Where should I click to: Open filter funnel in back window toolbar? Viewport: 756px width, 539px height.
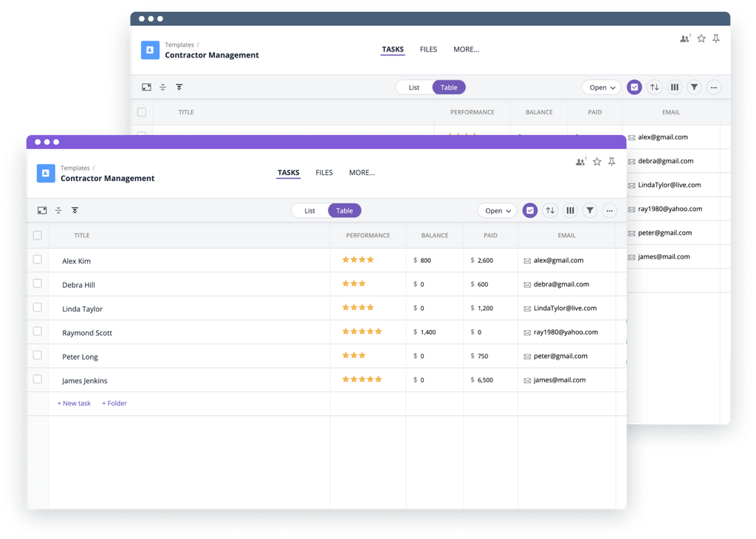point(694,87)
